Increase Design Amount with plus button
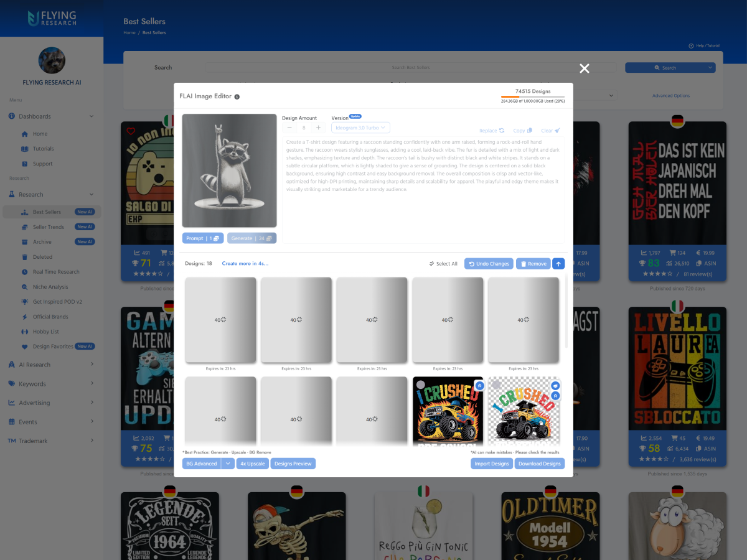 tap(318, 128)
